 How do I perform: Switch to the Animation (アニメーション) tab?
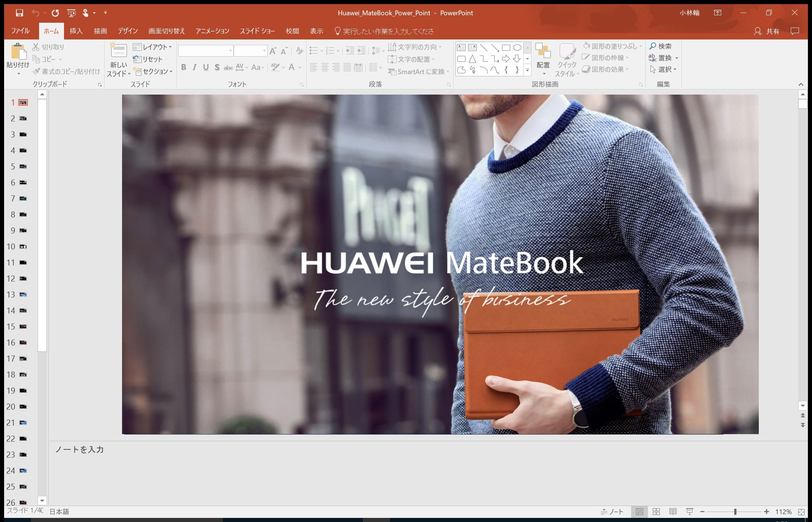[x=212, y=31]
